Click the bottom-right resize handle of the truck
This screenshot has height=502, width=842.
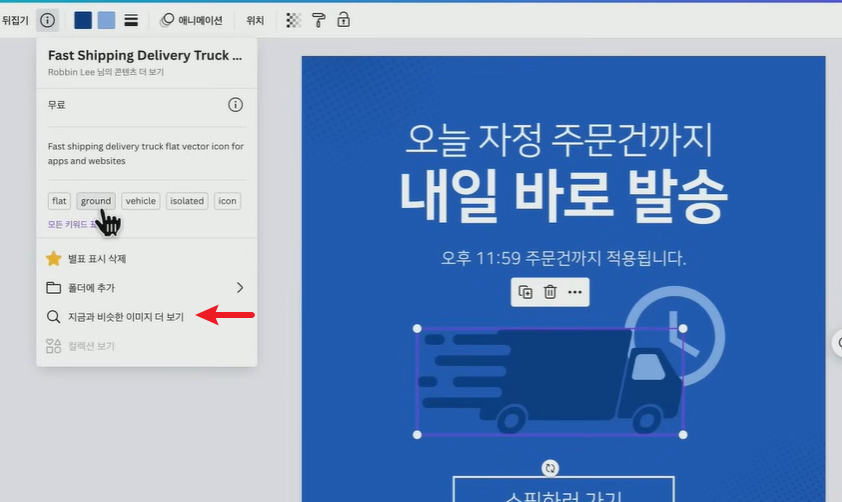point(683,435)
